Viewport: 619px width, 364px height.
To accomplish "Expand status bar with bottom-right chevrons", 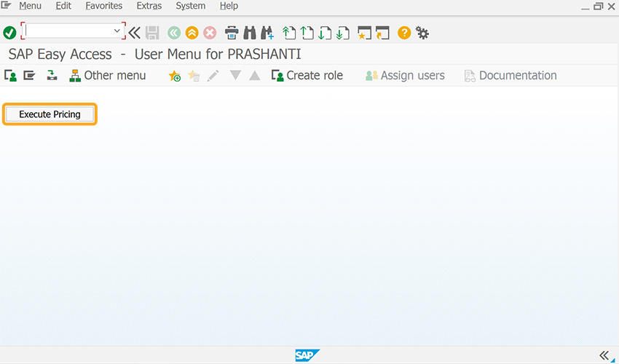I will (604, 355).
